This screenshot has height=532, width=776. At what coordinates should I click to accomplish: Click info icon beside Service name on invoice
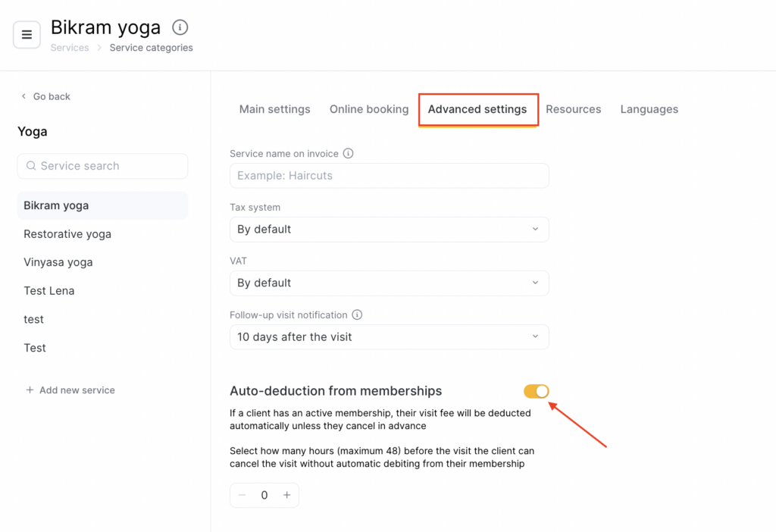coord(349,153)
